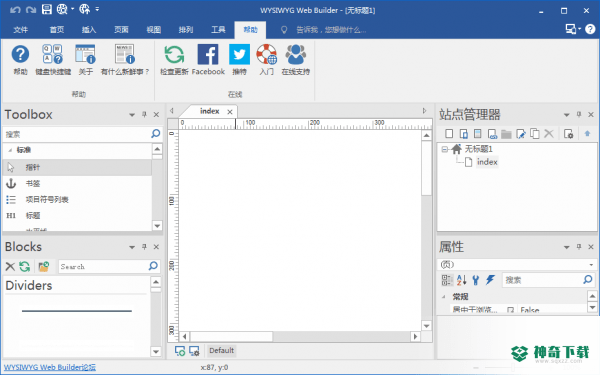
Task: Click the properties lightning events icon
Action: 490,280
